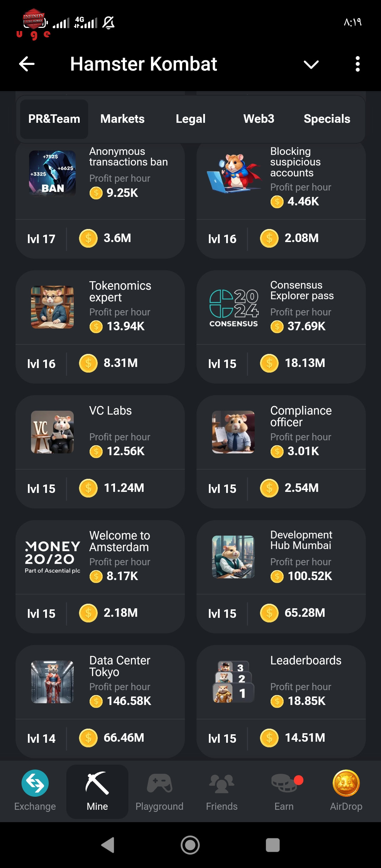Open the Exchange tab icon
Viewport: 381px width, 868px height.
pyautogui.click(x=35, y=783)
